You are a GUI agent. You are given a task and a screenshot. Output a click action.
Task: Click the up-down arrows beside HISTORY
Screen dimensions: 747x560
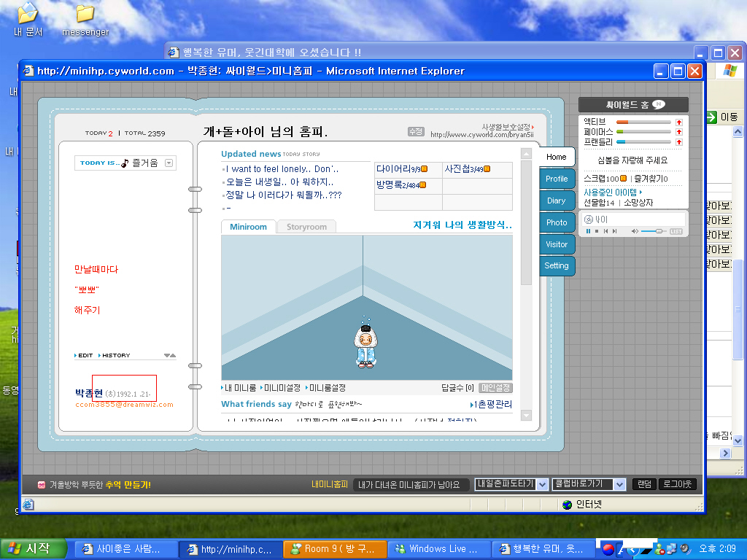coord(170,356)
